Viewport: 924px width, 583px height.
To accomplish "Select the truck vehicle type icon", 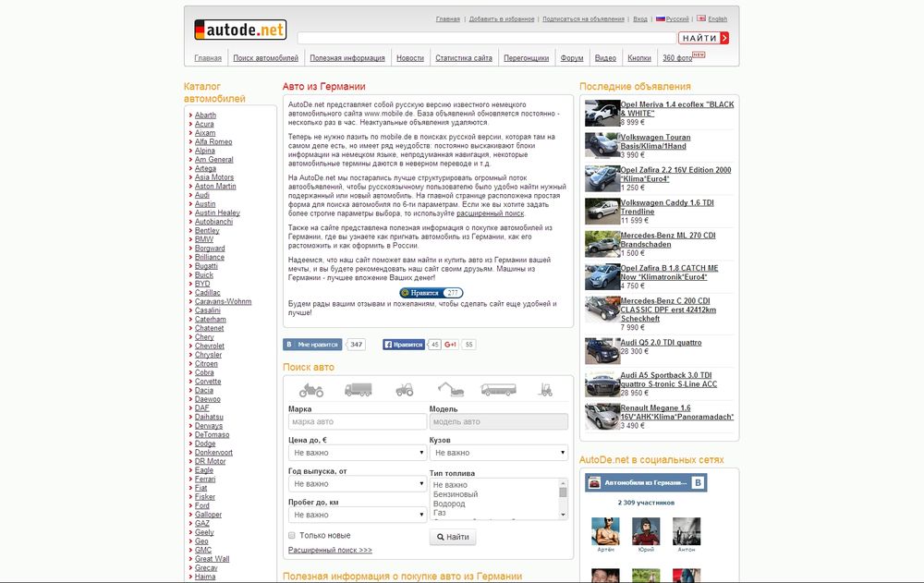I will pos(359,390).
